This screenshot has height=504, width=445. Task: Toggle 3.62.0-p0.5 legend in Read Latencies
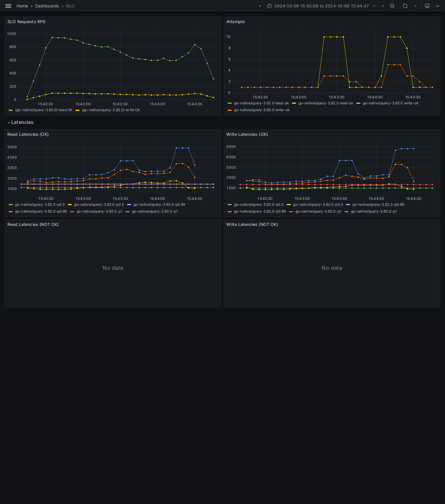40,205
